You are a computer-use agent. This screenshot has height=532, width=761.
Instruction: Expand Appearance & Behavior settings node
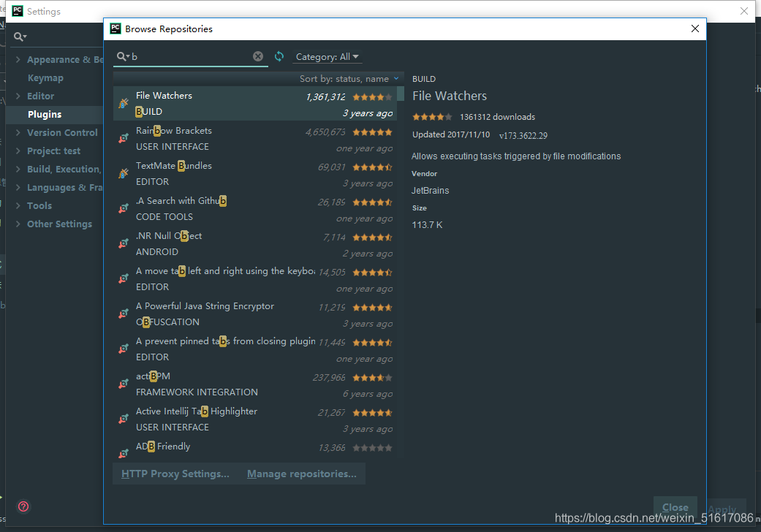(18, 59)
